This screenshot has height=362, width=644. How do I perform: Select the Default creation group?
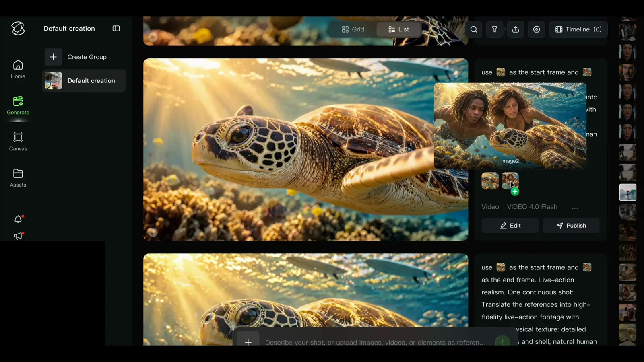(x=84, y=81)
